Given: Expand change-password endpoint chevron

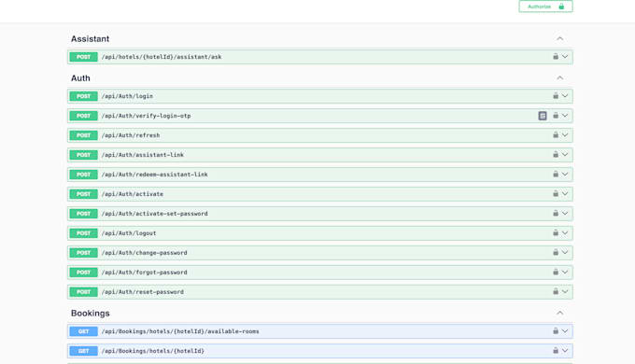Looking at the screenshot, I should tap(565, 252).
